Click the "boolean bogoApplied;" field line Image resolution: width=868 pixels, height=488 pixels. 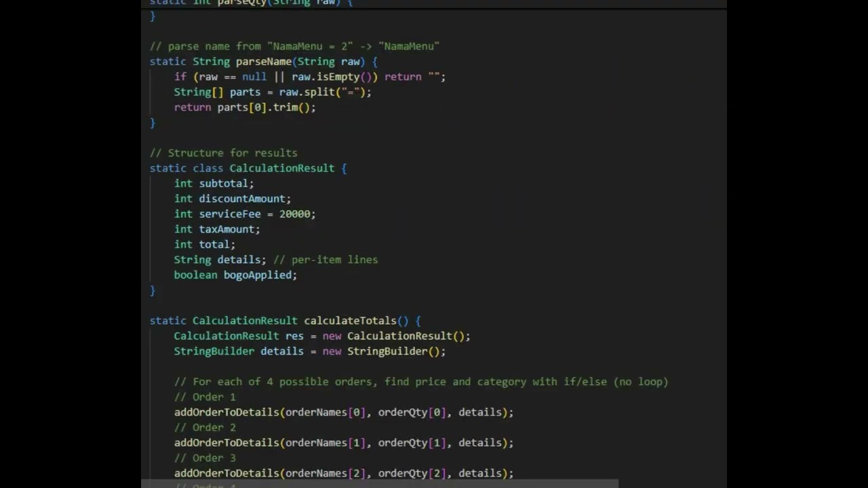click(235, 275)
